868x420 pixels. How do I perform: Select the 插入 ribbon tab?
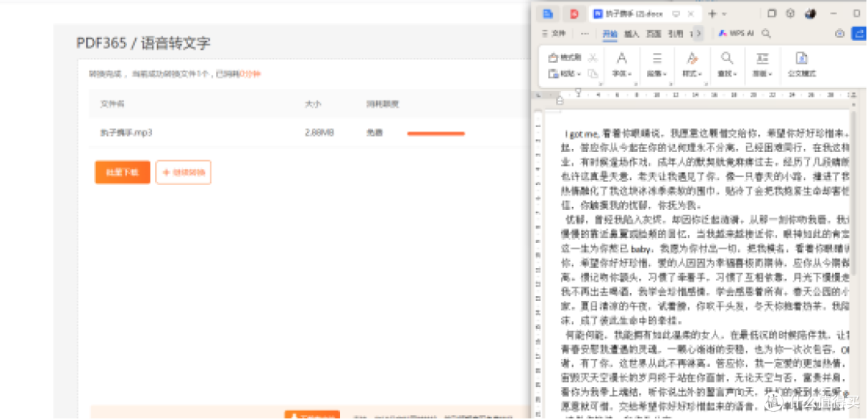(632, 34)
